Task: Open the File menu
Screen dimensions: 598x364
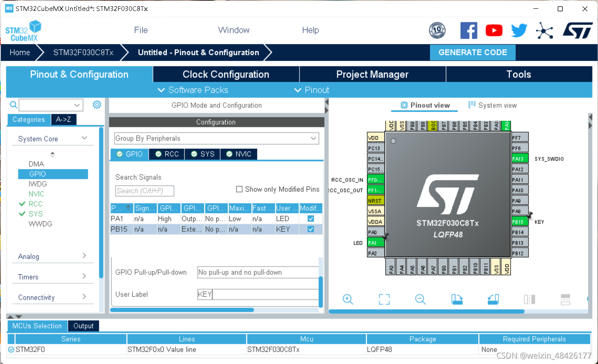Action: pos(141,30)
